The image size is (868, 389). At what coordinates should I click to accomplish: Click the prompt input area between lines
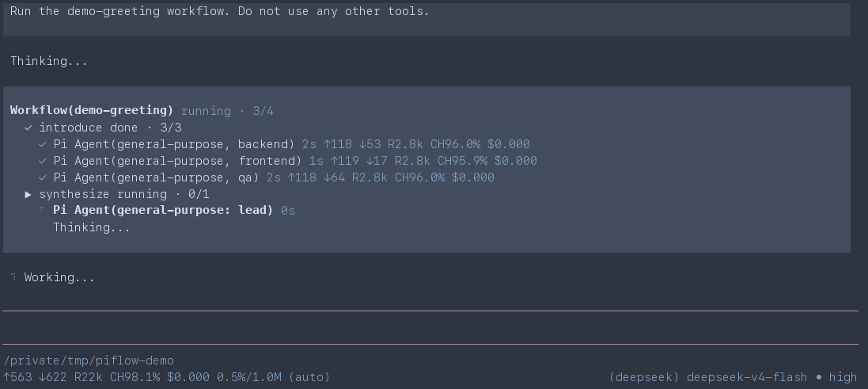pyautogui.click(x=430, y=327)
